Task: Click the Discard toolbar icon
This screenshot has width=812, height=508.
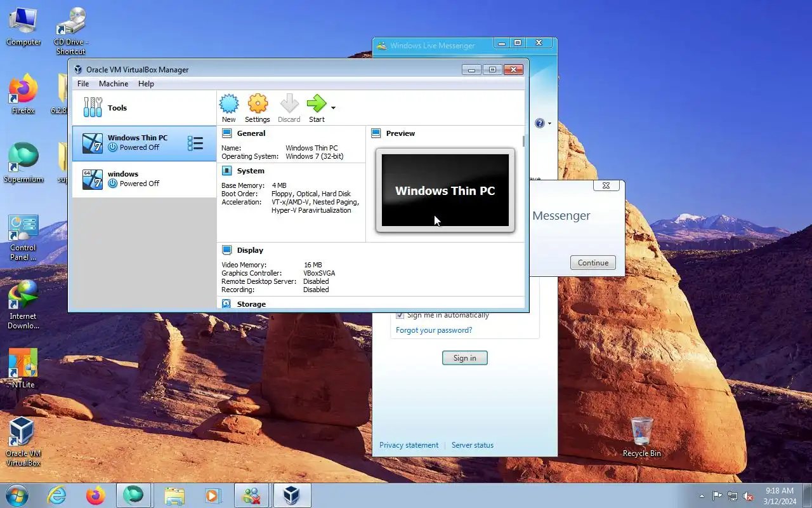Action: (x=289, y=108)
